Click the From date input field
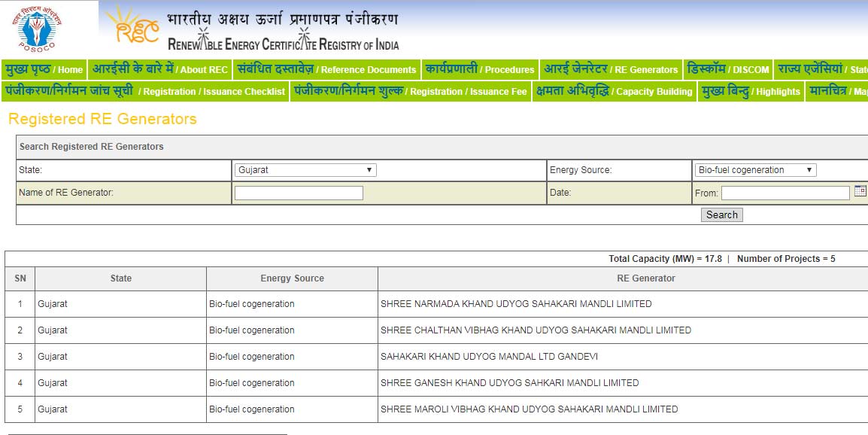 (x=785, y=193)
